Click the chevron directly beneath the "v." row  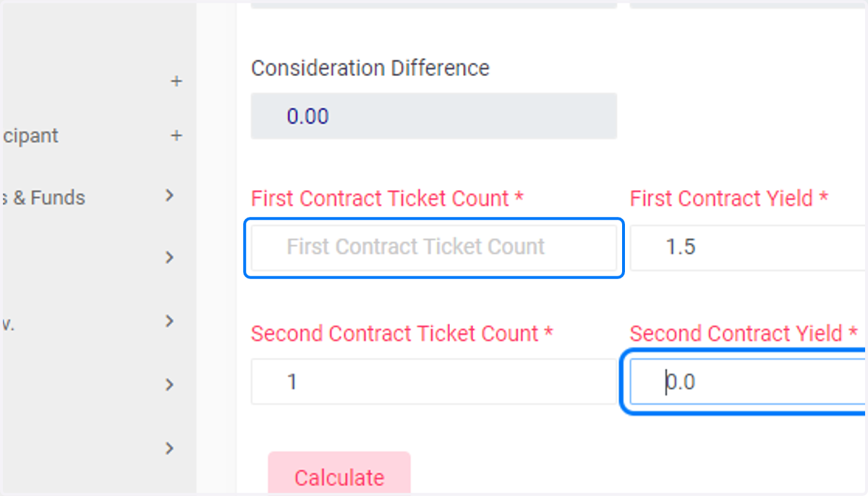[x=170, y=384]
